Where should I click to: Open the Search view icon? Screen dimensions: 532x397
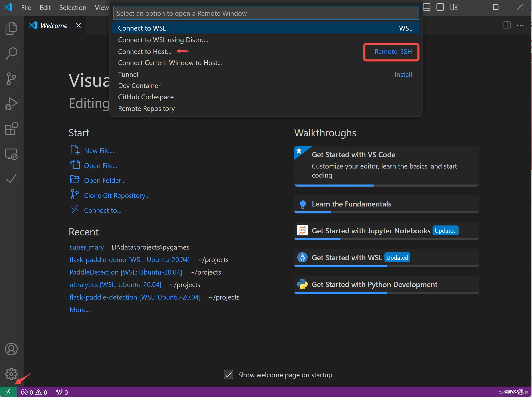pyautogui.click(x=11, y=53)
